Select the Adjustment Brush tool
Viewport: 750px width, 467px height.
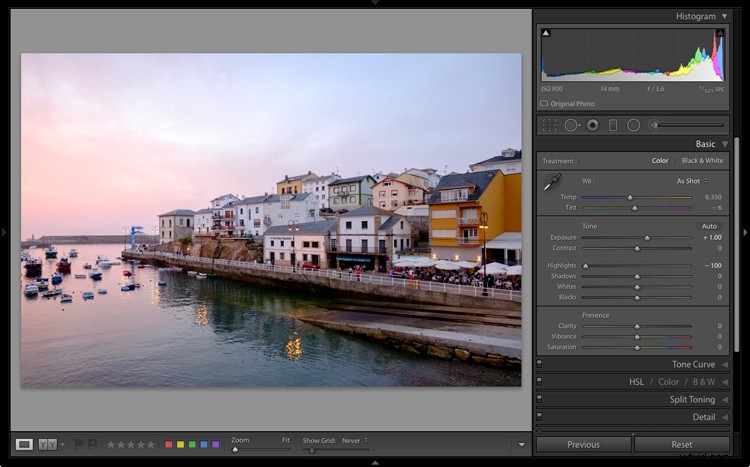coord(687,125)
